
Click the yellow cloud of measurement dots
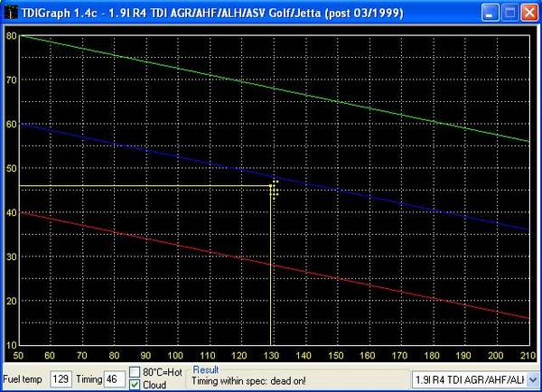click(274, 189)
